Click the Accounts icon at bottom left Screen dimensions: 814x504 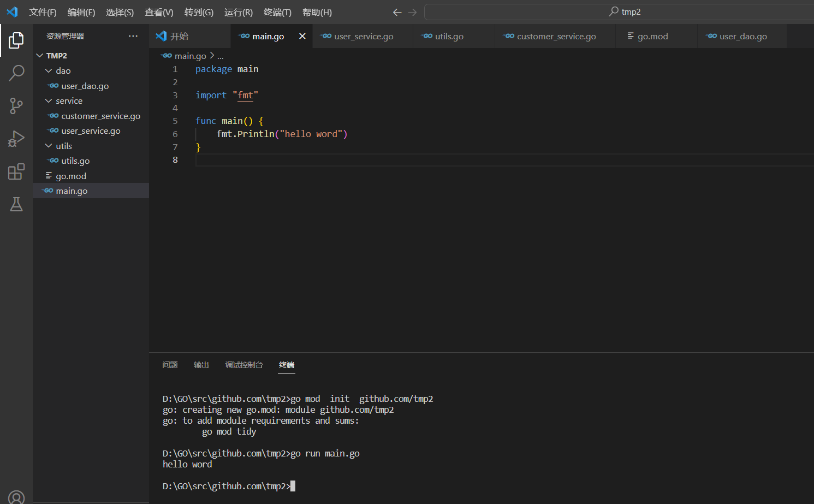(x=16, y=497)
